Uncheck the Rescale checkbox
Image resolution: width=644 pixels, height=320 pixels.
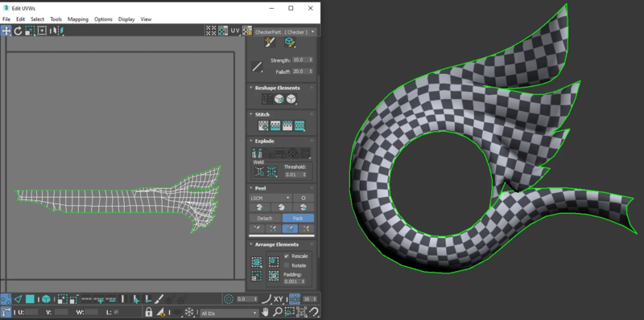tap(287, 256)
